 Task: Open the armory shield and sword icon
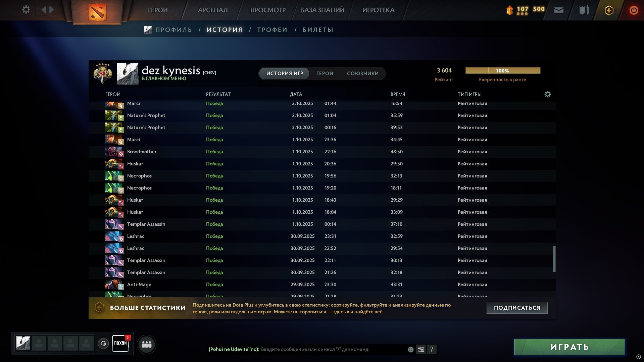click(584, 10)
